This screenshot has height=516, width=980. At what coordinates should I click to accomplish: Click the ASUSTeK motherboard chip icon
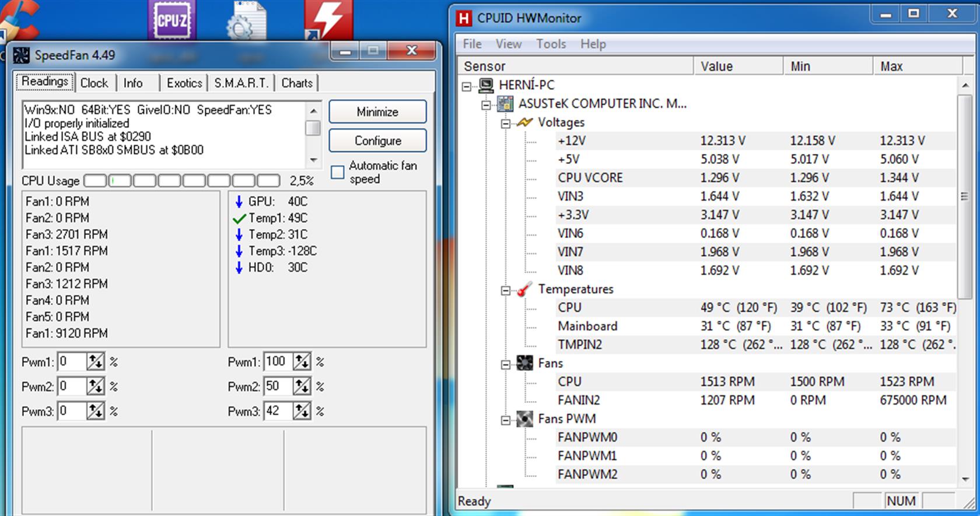(x=505, y=104)
